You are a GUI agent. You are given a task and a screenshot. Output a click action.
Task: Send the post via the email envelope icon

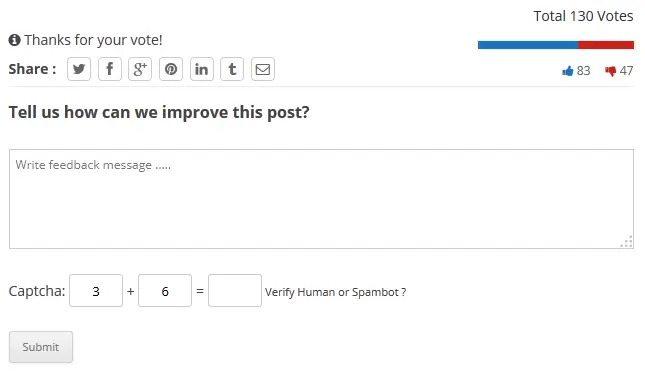263,69
